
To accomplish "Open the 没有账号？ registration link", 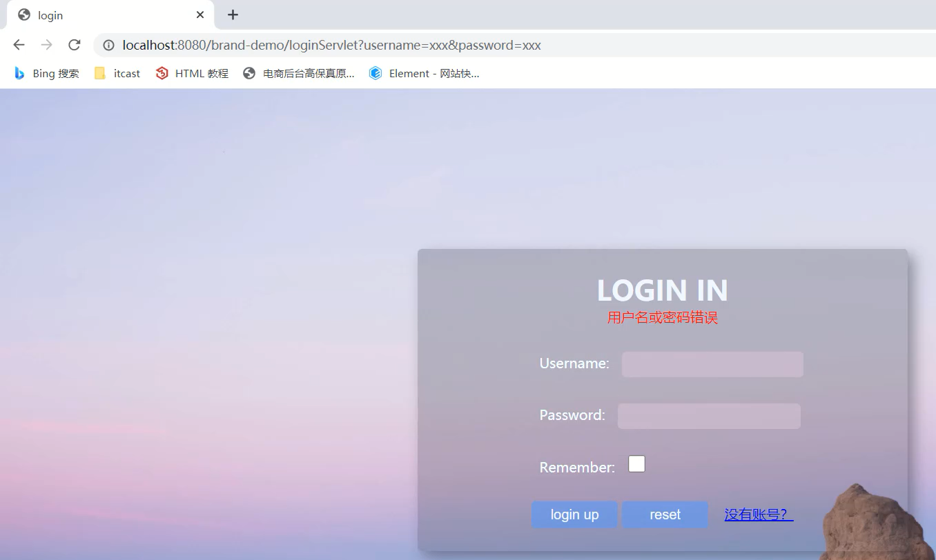I will 759,514.
